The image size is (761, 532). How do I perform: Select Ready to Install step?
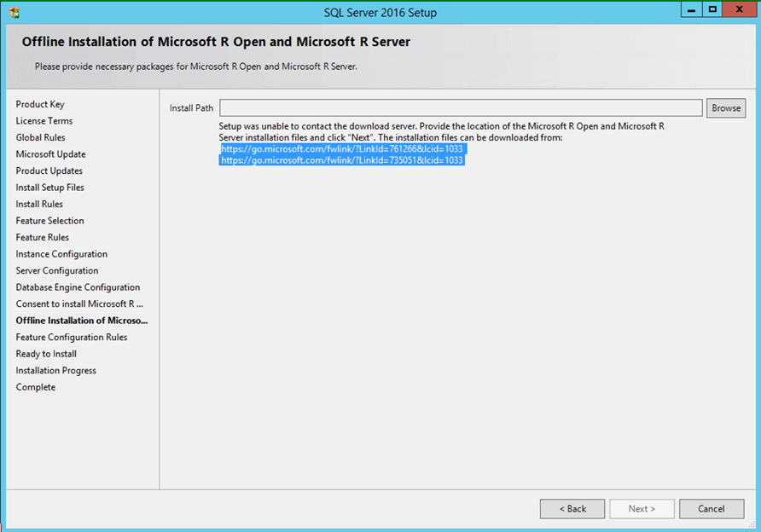point(46,353)
